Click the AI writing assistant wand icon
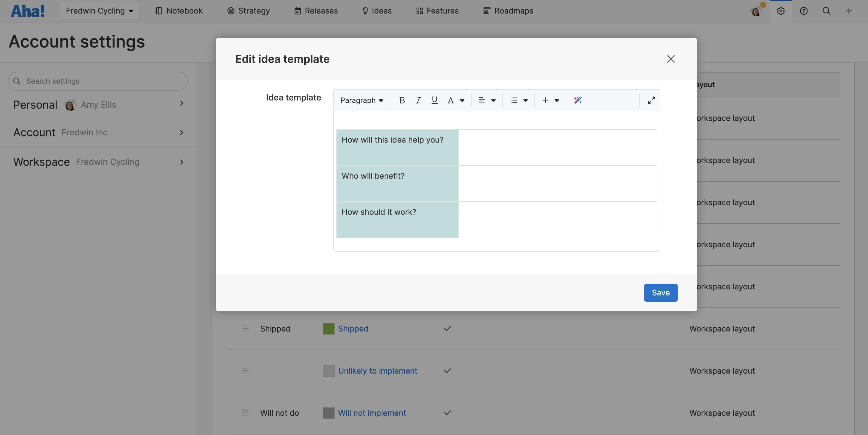 tap(578, 100)
